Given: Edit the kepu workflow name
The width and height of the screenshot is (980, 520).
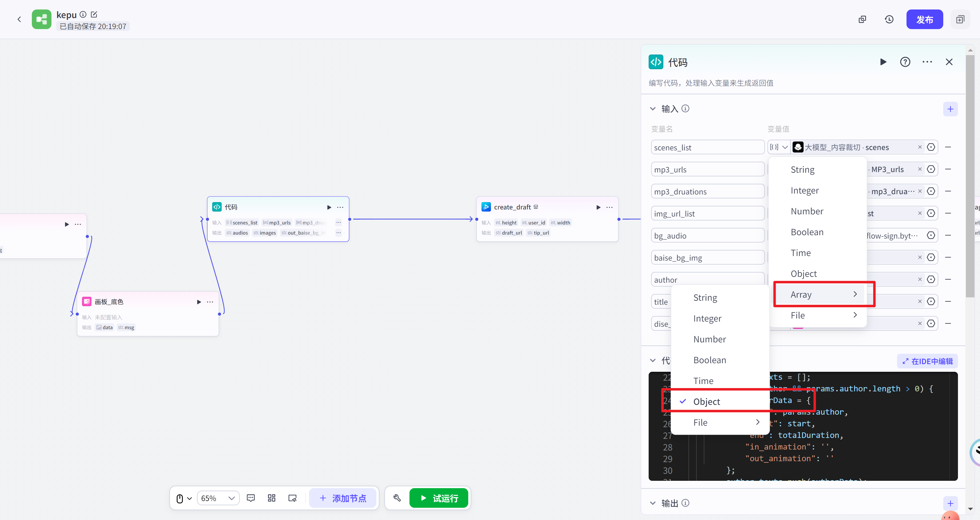Looking at the screenshot, I should point(94,14).
